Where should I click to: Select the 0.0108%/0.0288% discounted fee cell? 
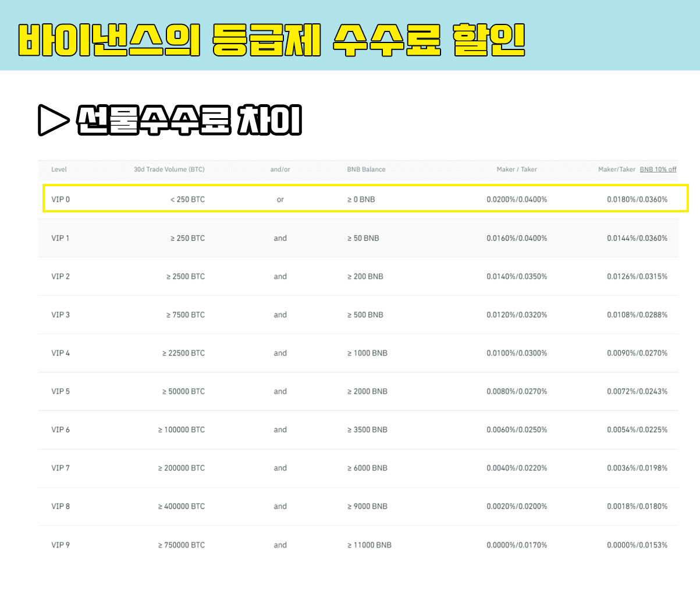tap(637, 315)
